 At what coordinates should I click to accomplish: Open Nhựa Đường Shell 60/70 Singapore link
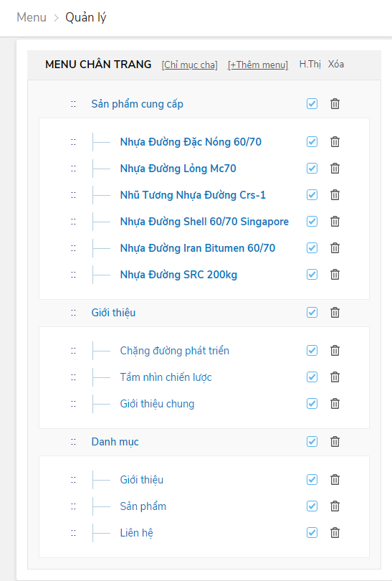pos(204,222)
